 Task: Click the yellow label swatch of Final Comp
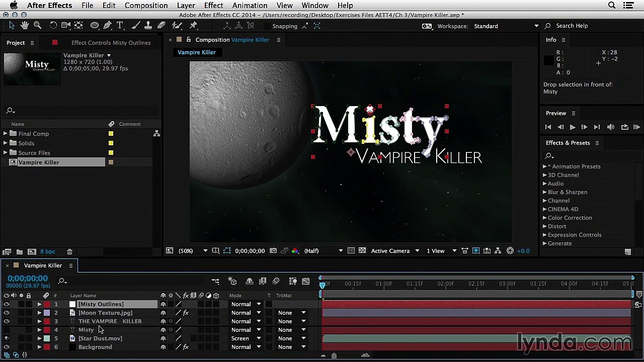point(111,134)
